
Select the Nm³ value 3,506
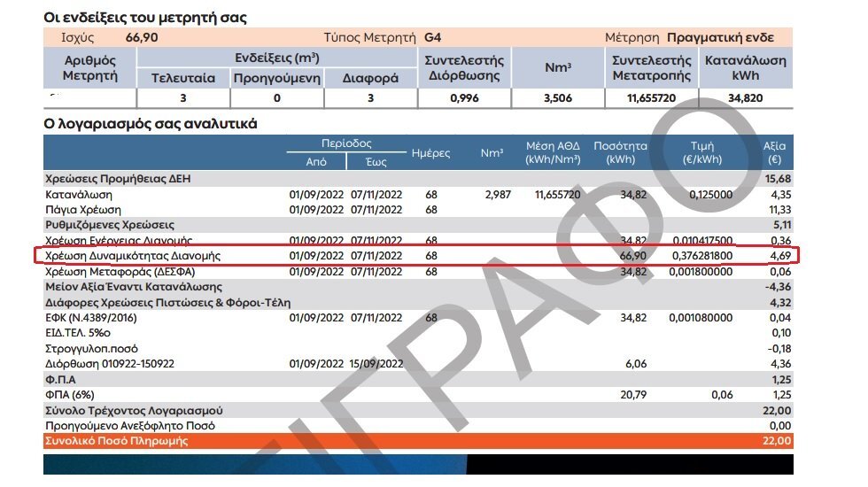[558, 98]
